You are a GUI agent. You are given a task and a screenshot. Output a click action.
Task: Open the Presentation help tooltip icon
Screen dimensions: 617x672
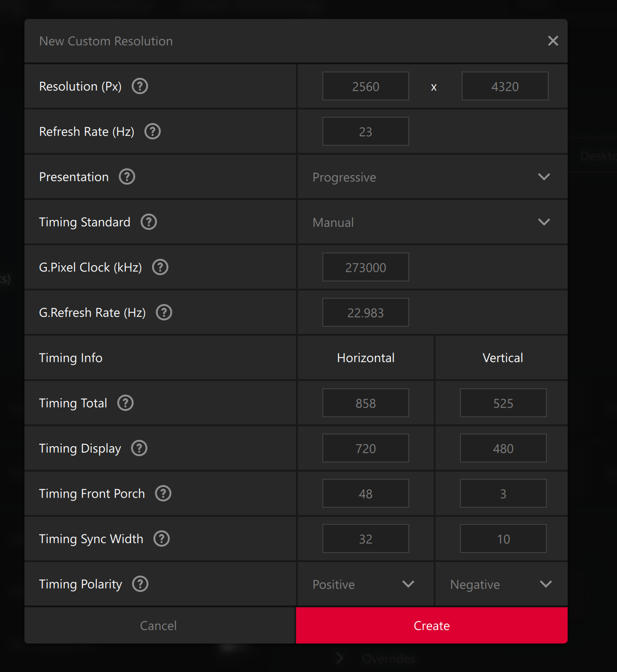[x=127, y=176]
